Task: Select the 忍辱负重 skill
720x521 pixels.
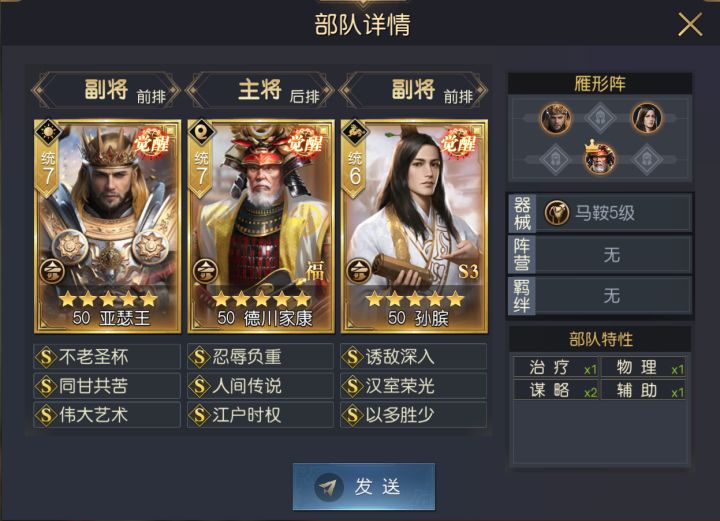Action: [260, 357]
